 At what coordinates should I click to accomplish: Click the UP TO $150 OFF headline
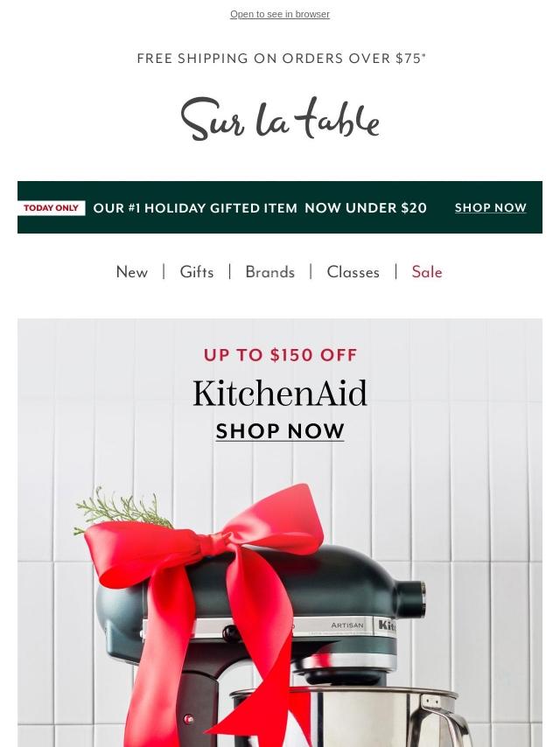point(280,355)
